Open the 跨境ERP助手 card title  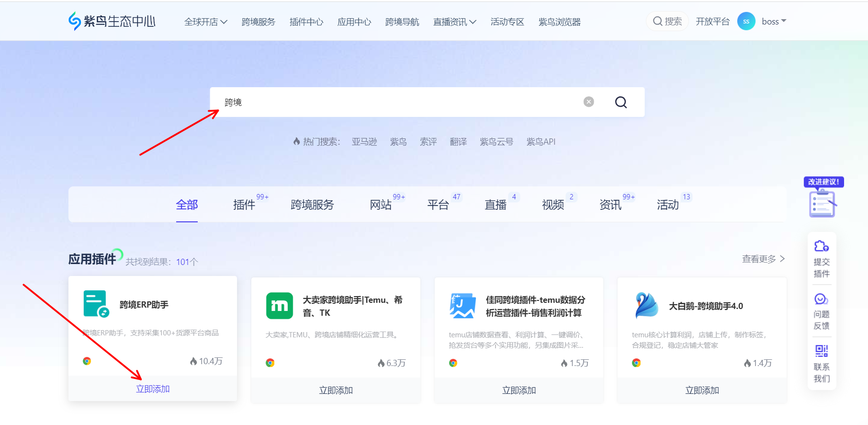144,305
